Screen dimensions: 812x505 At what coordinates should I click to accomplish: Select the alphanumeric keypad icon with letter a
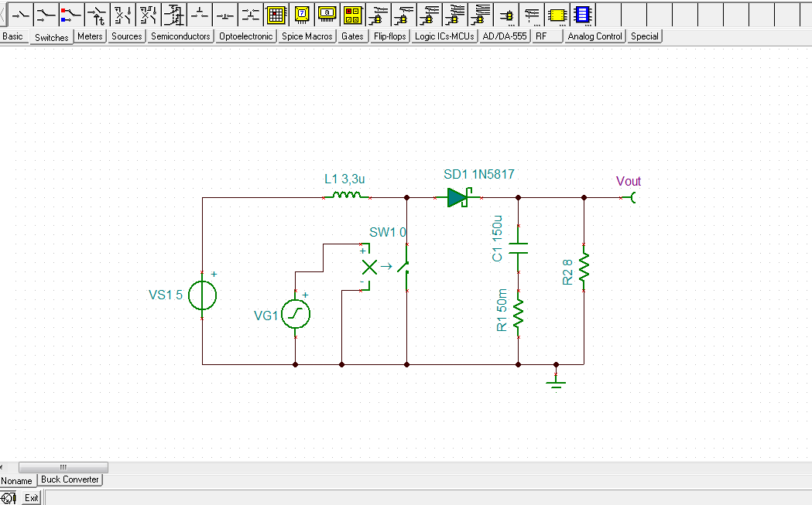327,14
